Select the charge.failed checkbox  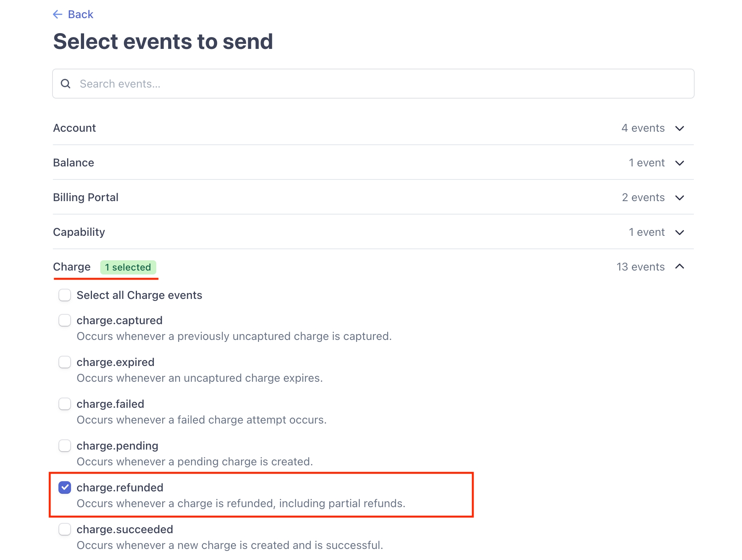click(65, 404)
